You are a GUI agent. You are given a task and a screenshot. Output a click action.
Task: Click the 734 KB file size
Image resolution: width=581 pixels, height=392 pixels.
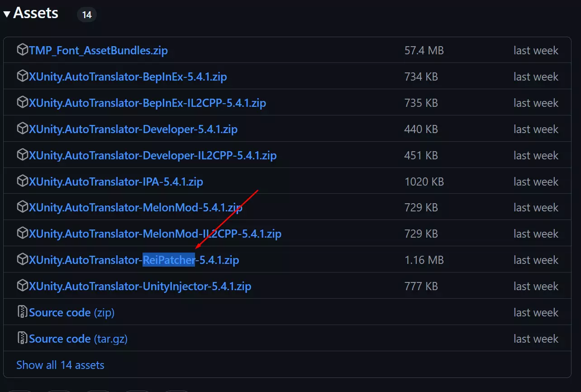[x=421, y=76]
